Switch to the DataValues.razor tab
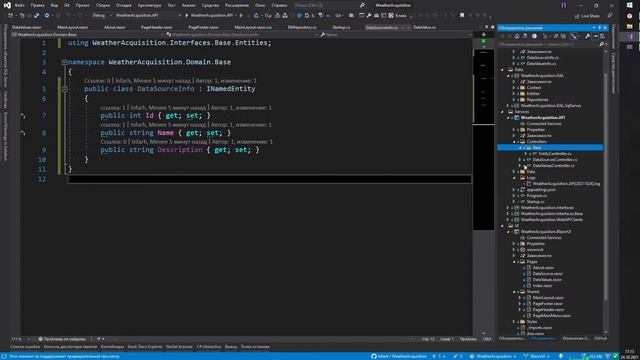 27,27
